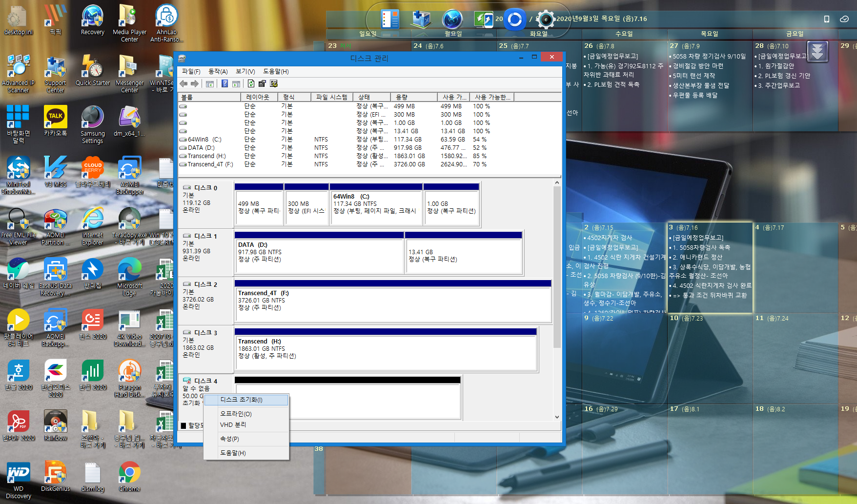Click the disk pane scrollbar down arrow

click(557, 417)
